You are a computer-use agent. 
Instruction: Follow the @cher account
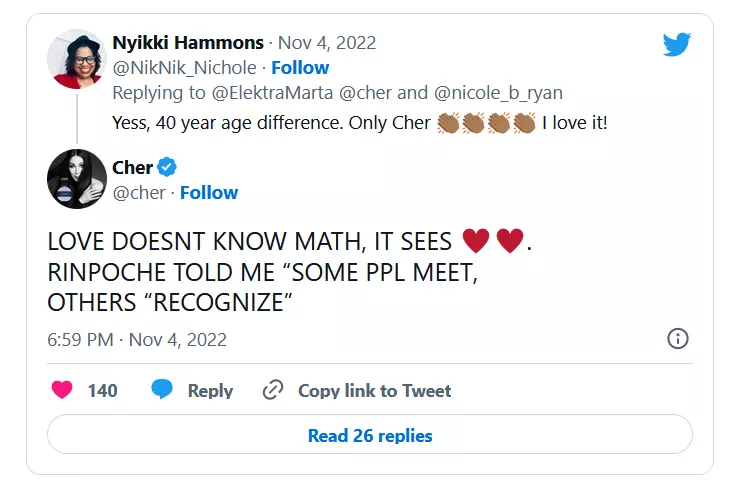(209, 192)
